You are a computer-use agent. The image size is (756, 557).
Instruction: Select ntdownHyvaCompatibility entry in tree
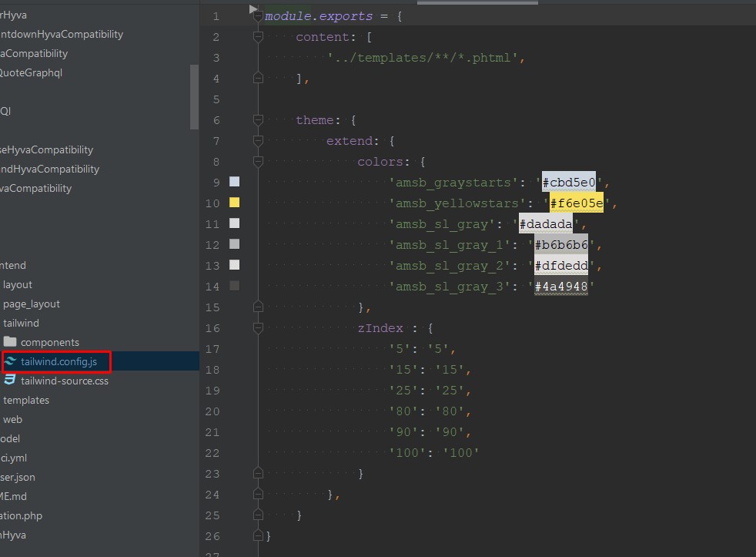pos(62,34)
